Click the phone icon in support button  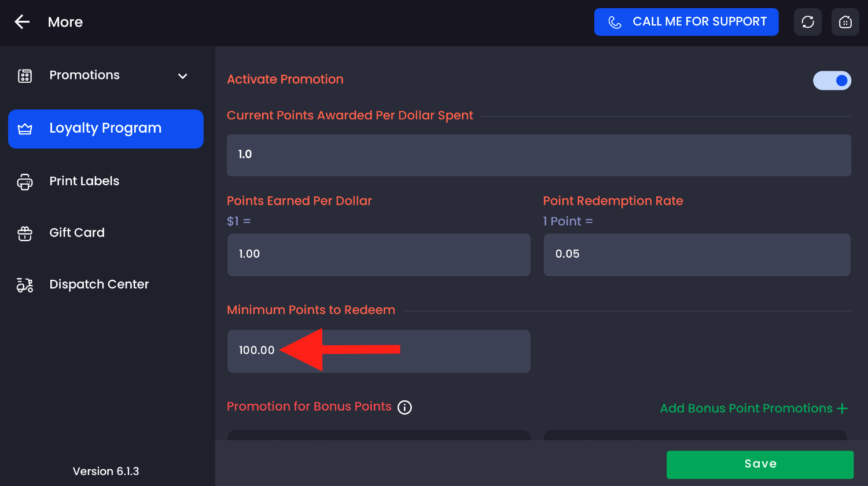pyautogui.click(x=615, y=22)
